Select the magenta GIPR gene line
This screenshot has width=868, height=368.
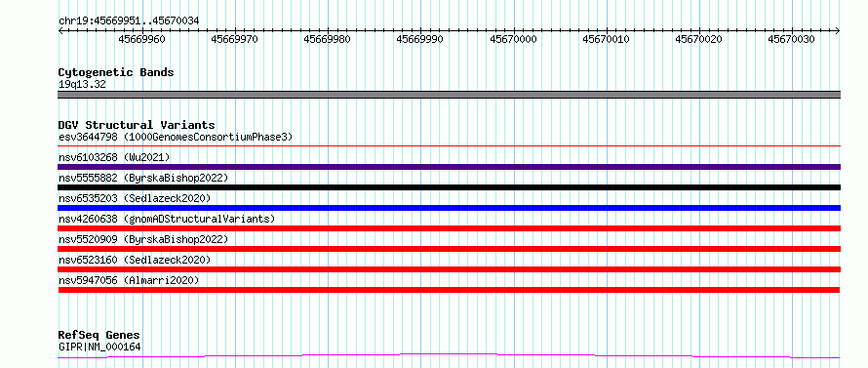(x=449, y=356)
